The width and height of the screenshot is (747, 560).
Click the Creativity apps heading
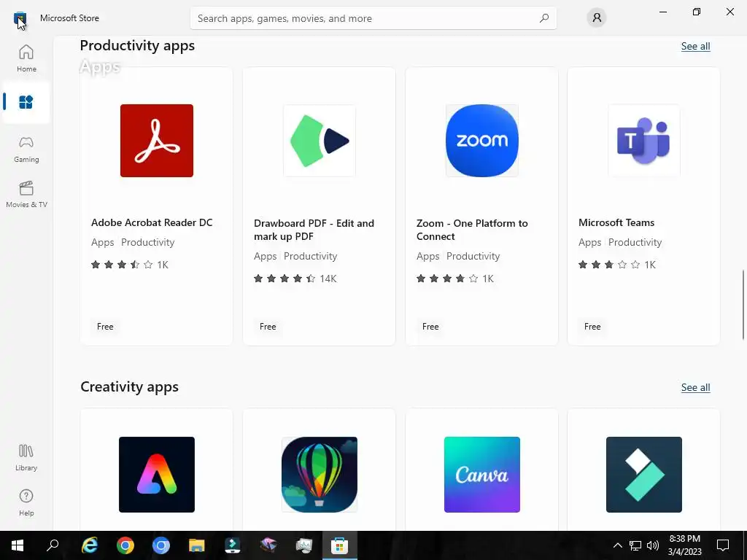pyautogui.click(x=130, y=386)
